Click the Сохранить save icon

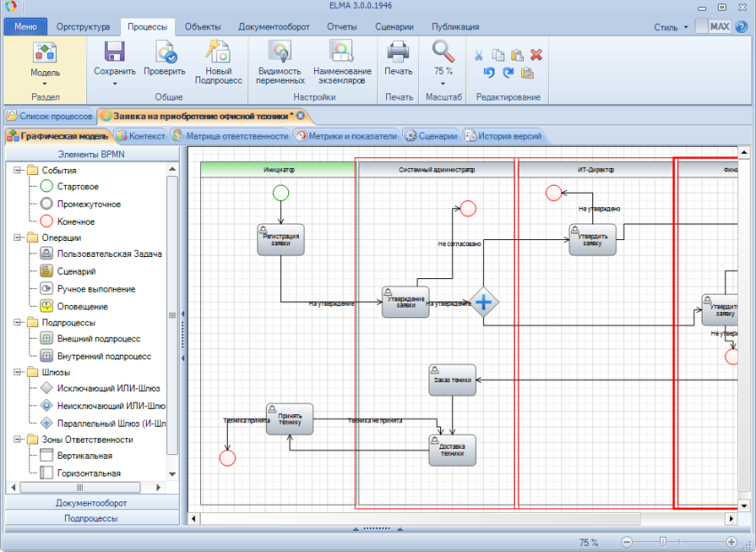coord(114,52)
